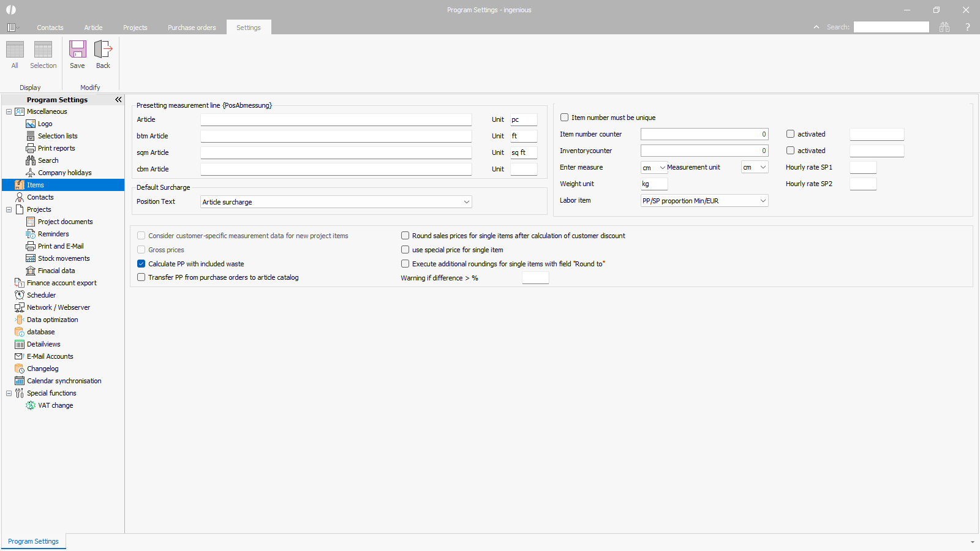Image resolution: width=980 pixels, height=551 pixels.
Task: Enable Item number must be unique
Action: pos(565,118)
